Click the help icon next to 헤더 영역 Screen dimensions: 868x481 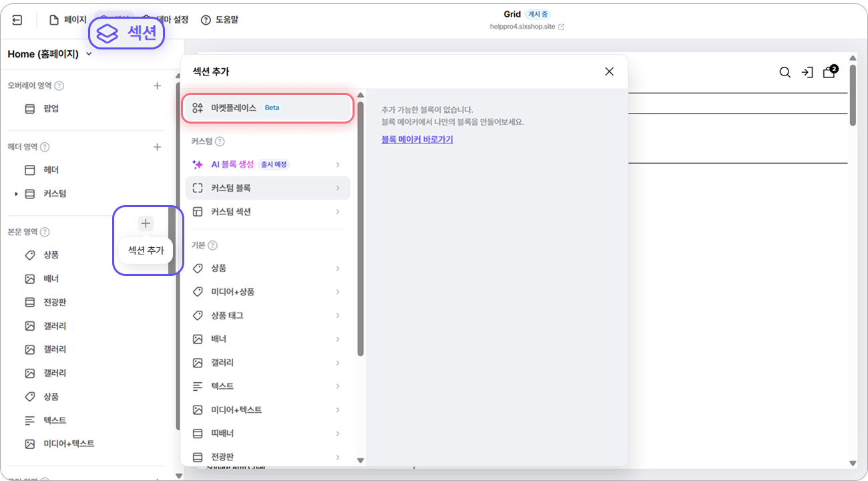45,147
